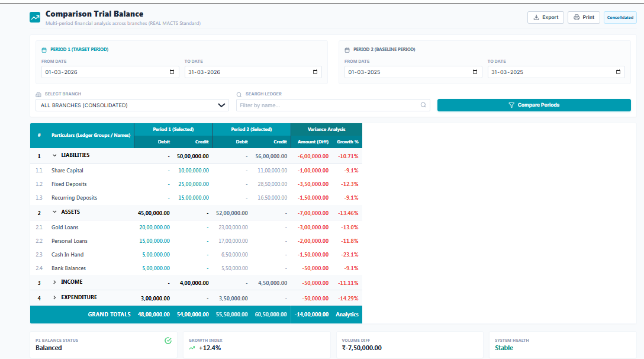Expand the INCOME group

click(54, 283)
